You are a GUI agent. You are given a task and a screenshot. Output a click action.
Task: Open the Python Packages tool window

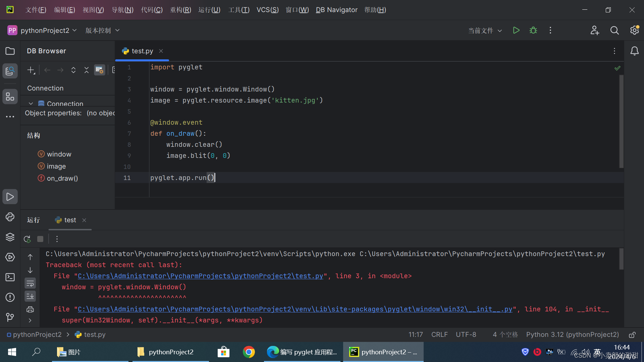pos(10,237)
